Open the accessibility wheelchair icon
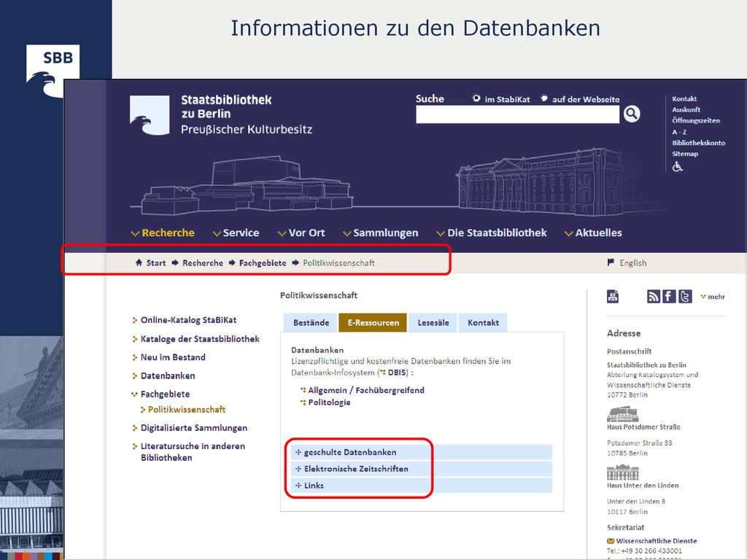Viewport: 747px width, 560px height. [678, 167]
